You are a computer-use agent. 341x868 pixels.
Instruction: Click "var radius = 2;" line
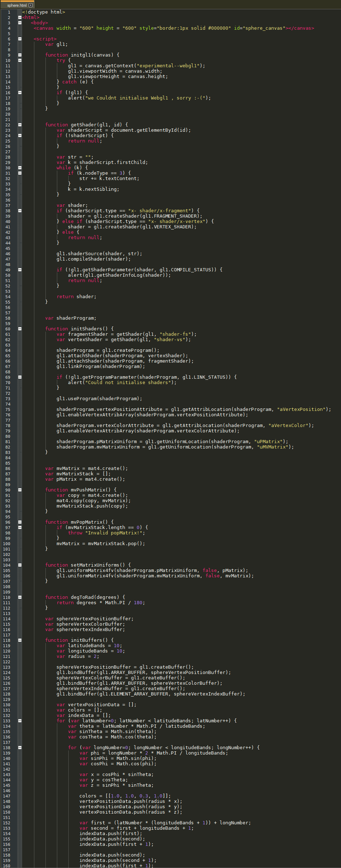coord(78,656)
